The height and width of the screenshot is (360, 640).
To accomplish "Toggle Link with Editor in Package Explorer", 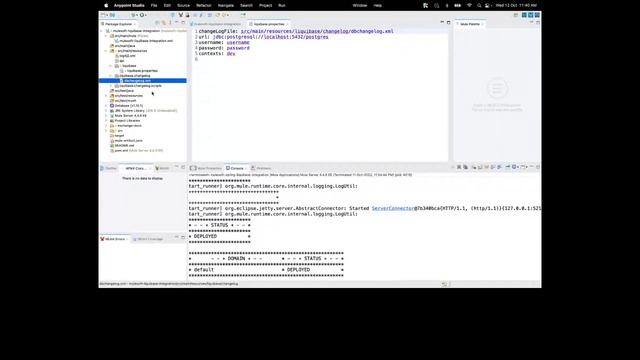I will pos(164,23).
